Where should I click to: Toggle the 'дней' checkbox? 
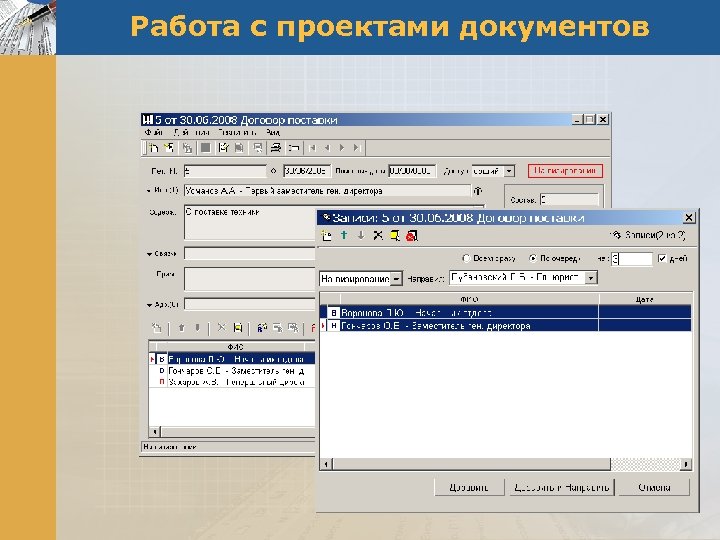pyautogui.click(x=662, y=259)
